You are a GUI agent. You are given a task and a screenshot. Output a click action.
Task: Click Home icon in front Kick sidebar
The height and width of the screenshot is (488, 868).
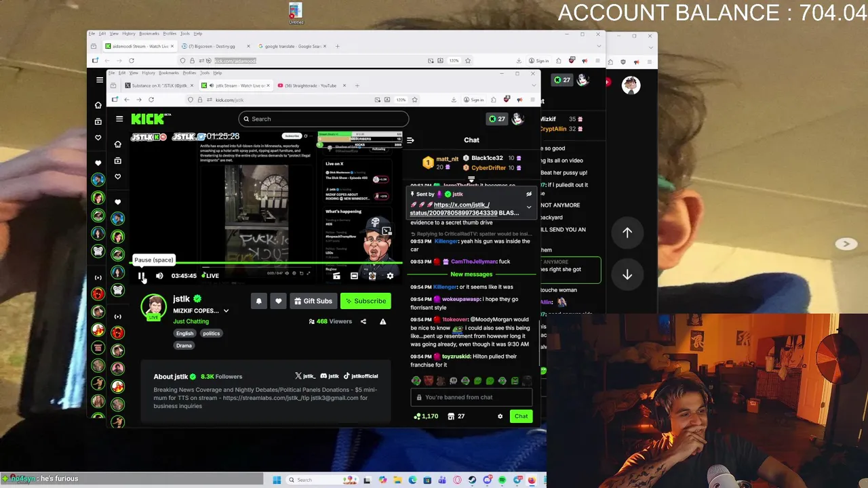(118, 144)
